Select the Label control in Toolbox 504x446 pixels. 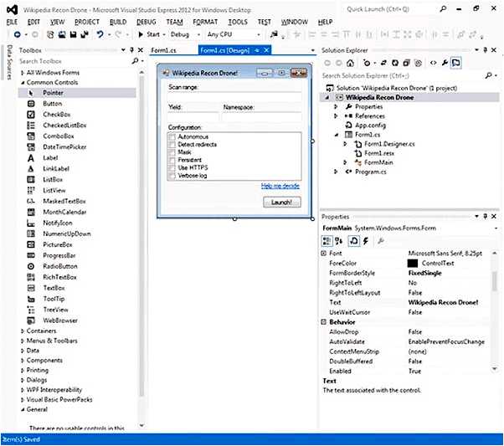50,158
